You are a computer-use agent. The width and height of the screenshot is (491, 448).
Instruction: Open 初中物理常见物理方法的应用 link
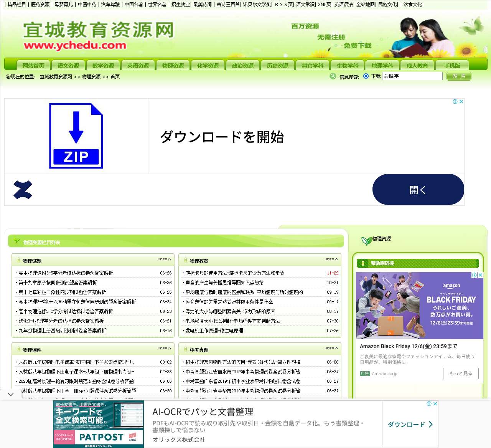click(x=243, y=362)
